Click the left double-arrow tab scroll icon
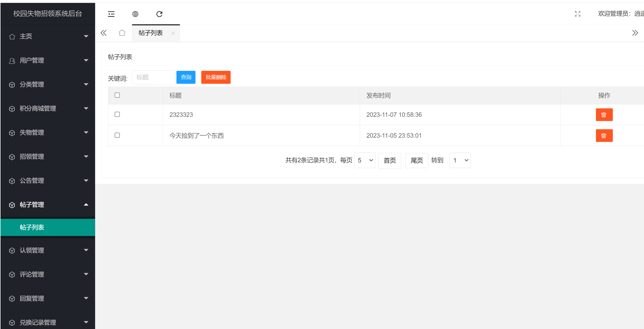The height and width of the screenshot is (329, 644). (103, 33)
